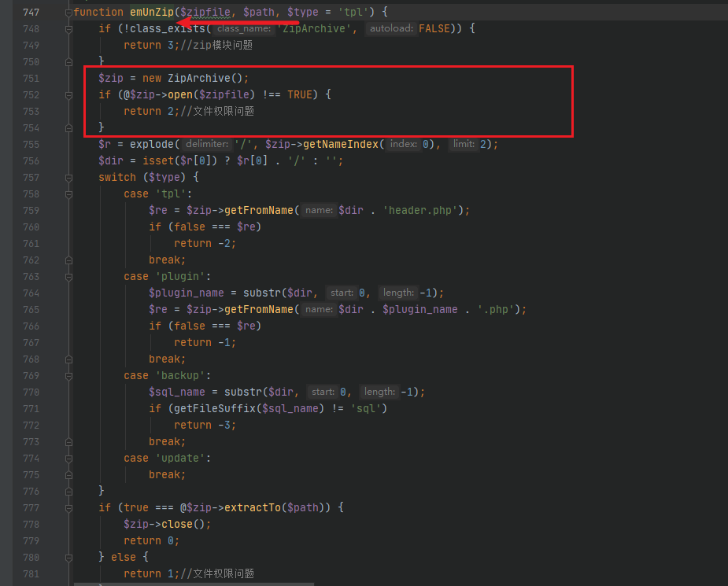Click the autoload: inlay hint
Screen dimensions: 728x586
[x=391, y=29]
